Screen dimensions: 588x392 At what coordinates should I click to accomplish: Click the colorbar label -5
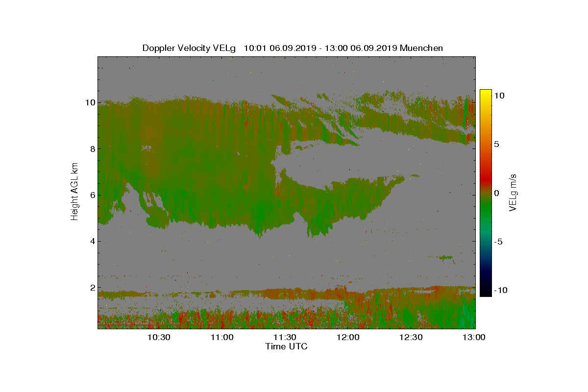498,242
